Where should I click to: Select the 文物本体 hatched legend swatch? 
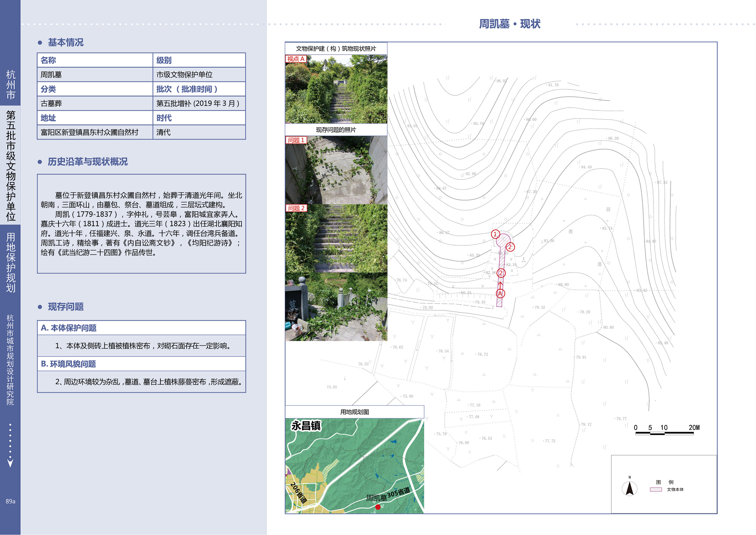655,489
